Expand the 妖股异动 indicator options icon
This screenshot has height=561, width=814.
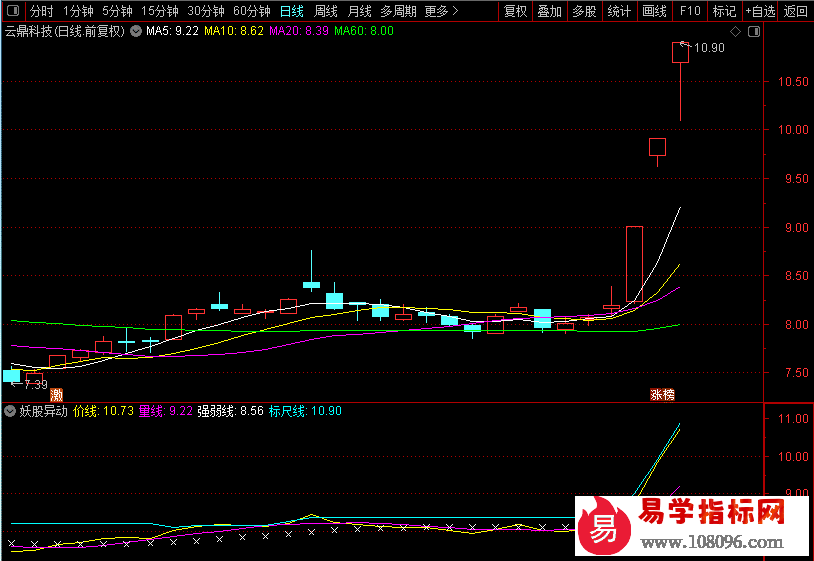(x=11, y=411)
